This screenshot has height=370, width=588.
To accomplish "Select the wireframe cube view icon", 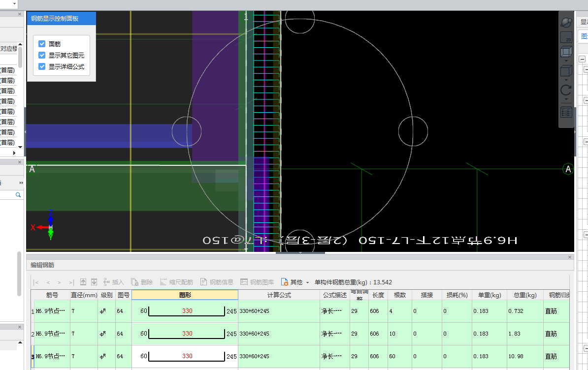I will pyautogui.click(x=566, y=52).
